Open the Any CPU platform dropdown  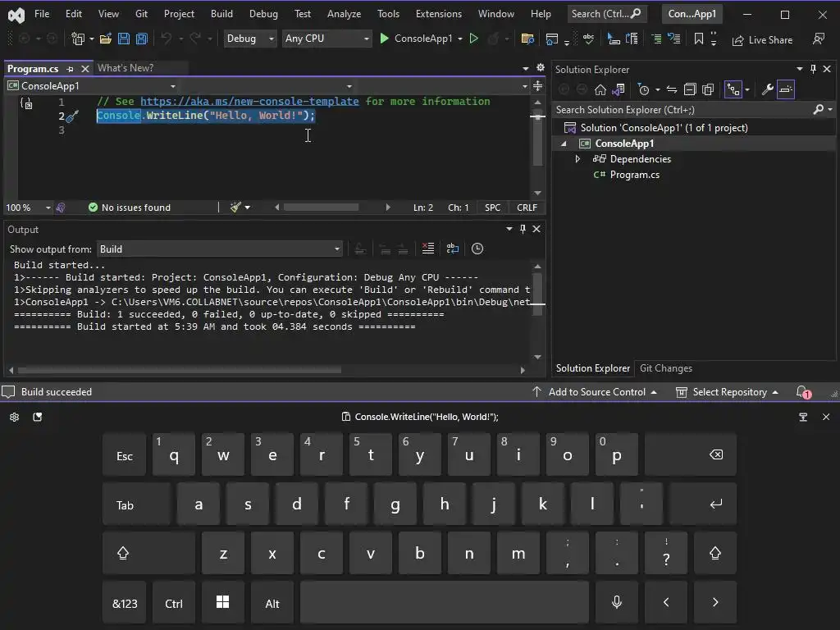coord(326,39)
